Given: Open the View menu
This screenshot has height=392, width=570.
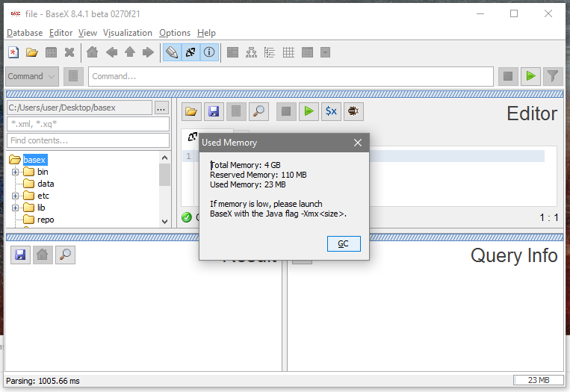Looking at the screenshot, I should tap(87, 33).
